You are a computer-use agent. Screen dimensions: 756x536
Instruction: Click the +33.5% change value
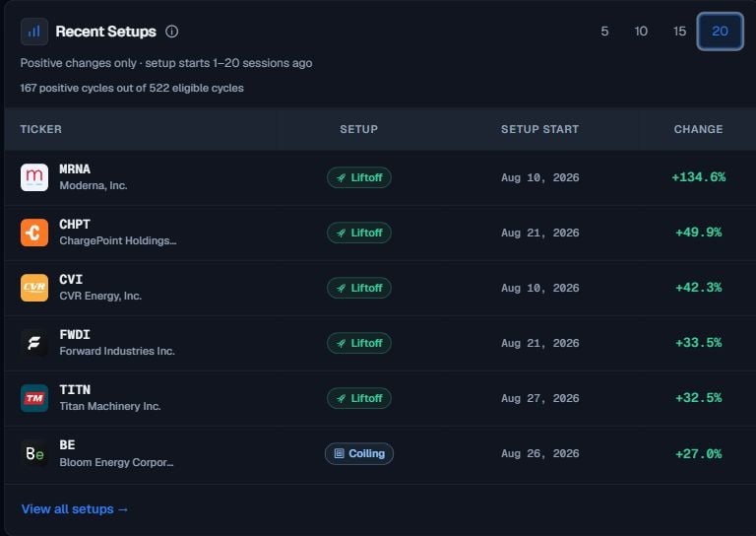pyautogui.click(x=699, y=343)
